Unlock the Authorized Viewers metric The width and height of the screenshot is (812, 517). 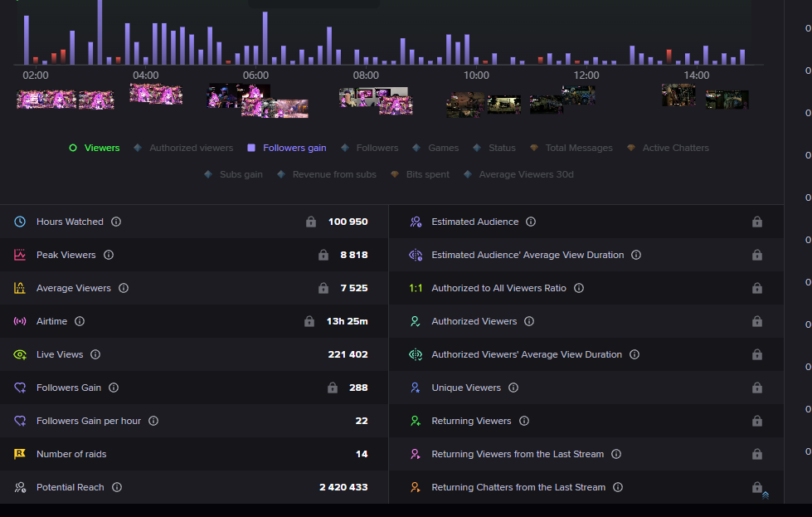click(x=757, y=321)
